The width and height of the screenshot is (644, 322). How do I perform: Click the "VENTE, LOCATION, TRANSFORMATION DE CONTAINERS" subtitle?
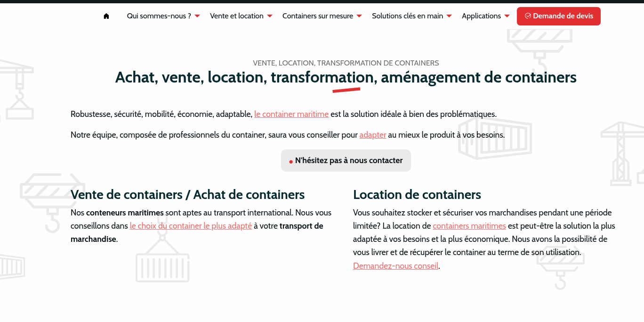(x=346, y=63)
